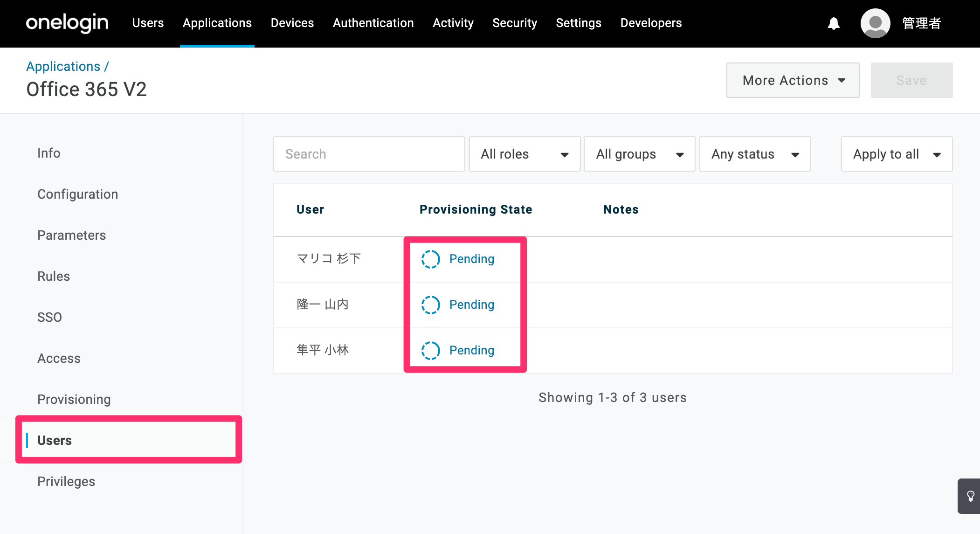Open the notifications bell
980x534 pixels.
click(834, 23)
